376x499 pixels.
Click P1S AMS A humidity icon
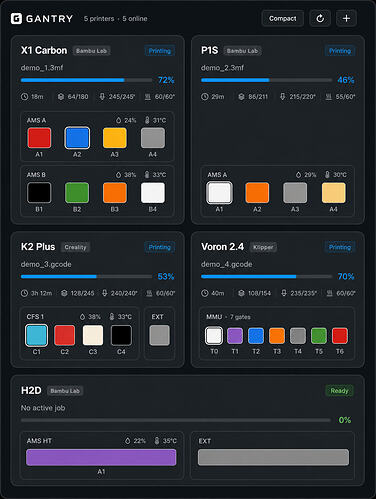point(298,175)
